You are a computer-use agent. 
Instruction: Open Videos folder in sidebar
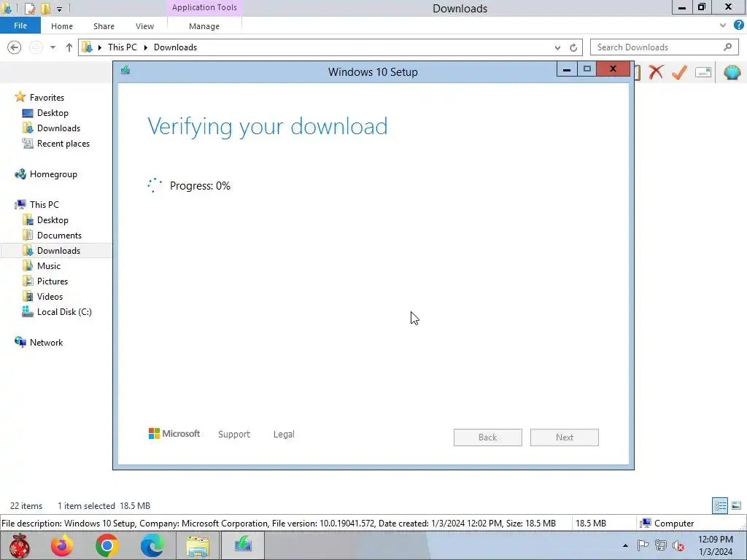point(50,296)
